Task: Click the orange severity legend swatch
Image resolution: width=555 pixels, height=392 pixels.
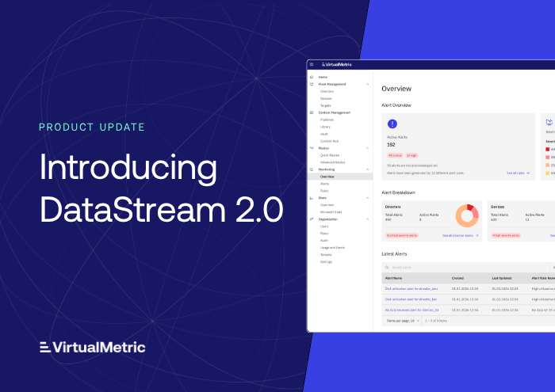Action: click(x=548, y=165)
